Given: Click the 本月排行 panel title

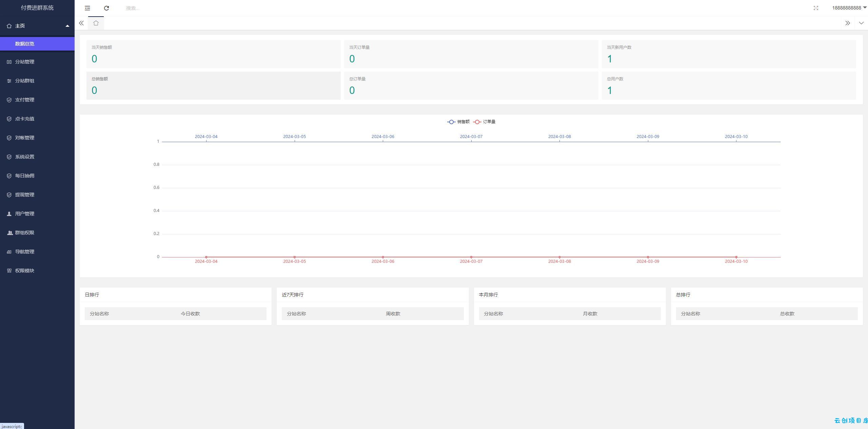Looking at the screenshot, I should (x=488, y=295).
